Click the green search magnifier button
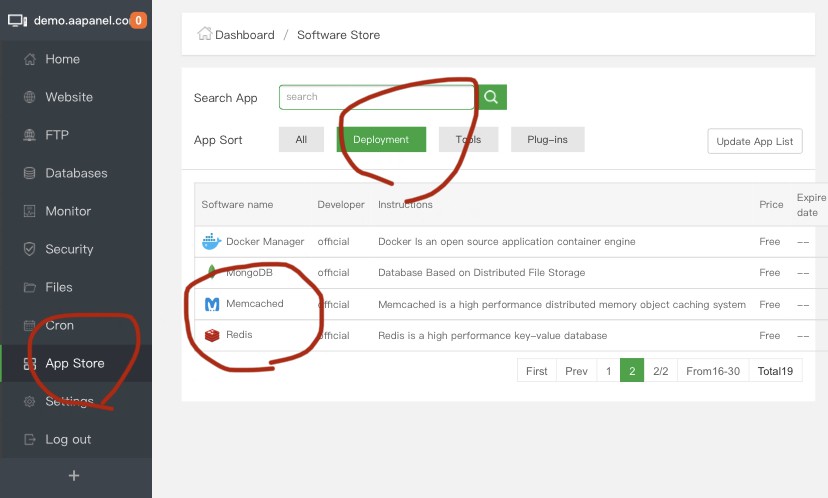Image resolution: width=828 pixels, height=498 pixels. click(x=491, y=97)
